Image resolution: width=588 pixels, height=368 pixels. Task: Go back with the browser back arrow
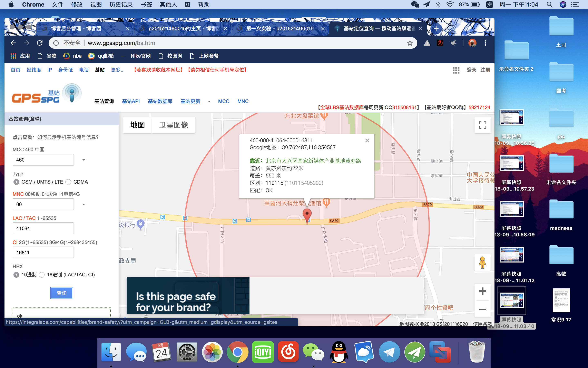(x=13, y=43)
